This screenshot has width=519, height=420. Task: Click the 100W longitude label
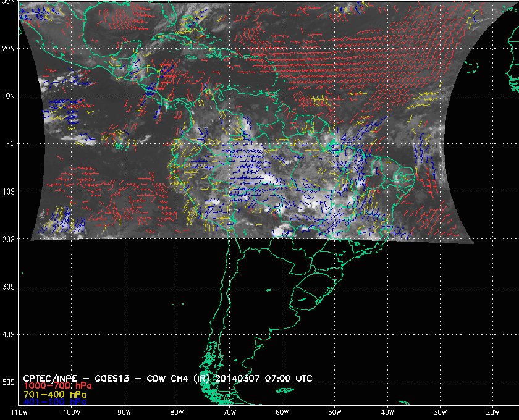[x=72, y=413]
